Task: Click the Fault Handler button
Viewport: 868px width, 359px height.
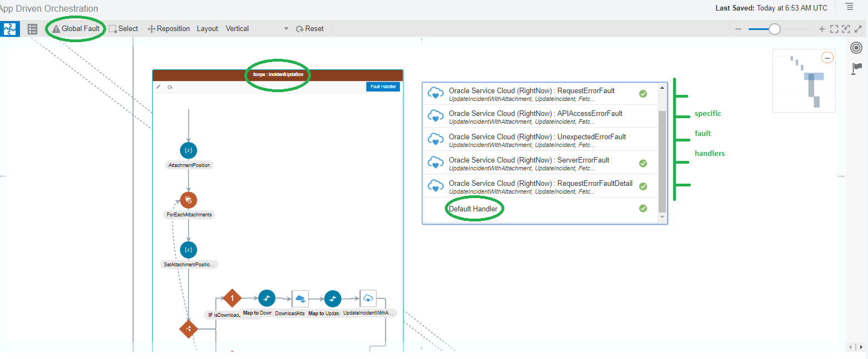Action: pyautogui.click(x=383, y=87)
